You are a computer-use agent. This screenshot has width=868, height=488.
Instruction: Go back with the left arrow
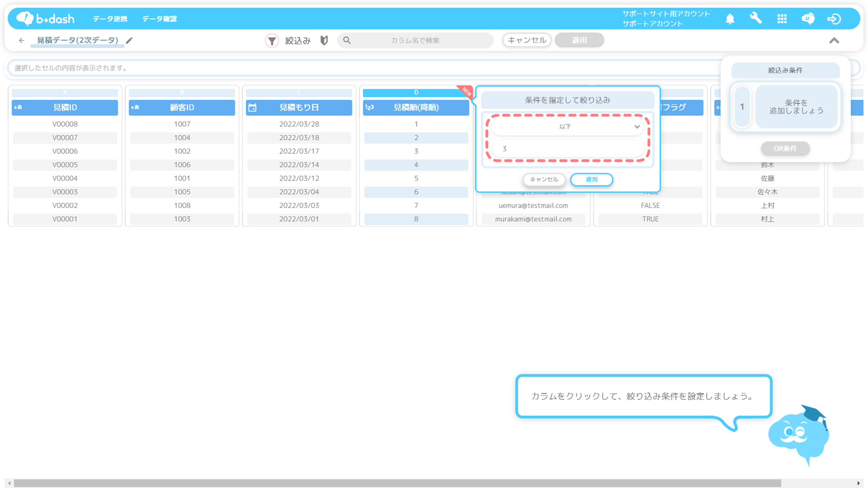point(22,40)
